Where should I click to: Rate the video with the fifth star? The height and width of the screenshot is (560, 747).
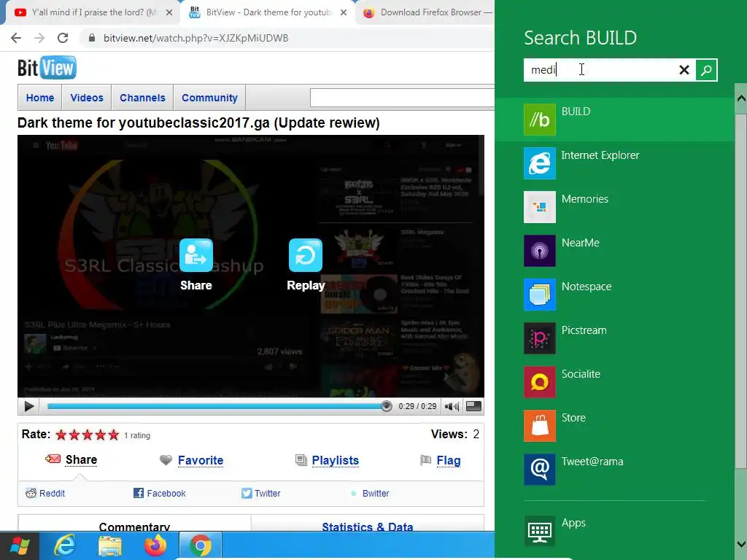pos(113,435)
